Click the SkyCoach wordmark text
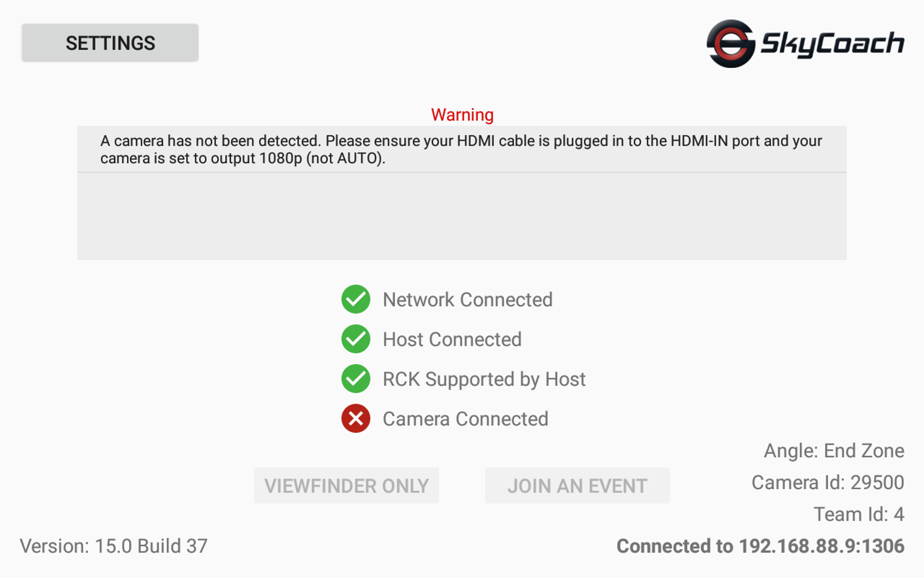 coord(832,44)
